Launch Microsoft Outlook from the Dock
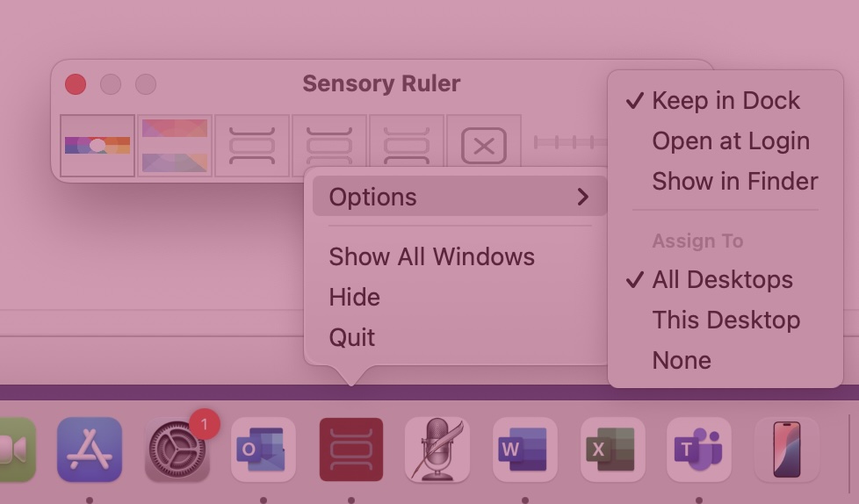The width and height of the screenshot is (859, 504). pyautogui.click(x=263, y=450)
